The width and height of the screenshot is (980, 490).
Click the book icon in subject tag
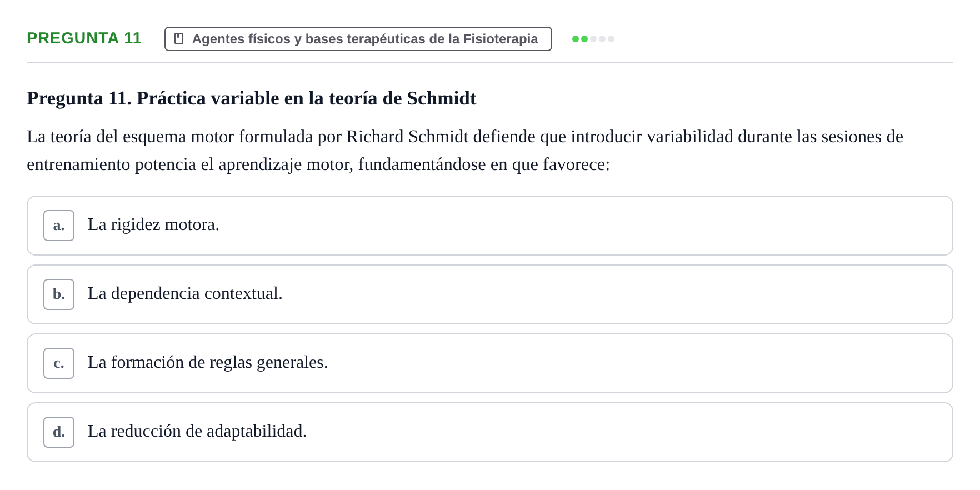[179, 38]
